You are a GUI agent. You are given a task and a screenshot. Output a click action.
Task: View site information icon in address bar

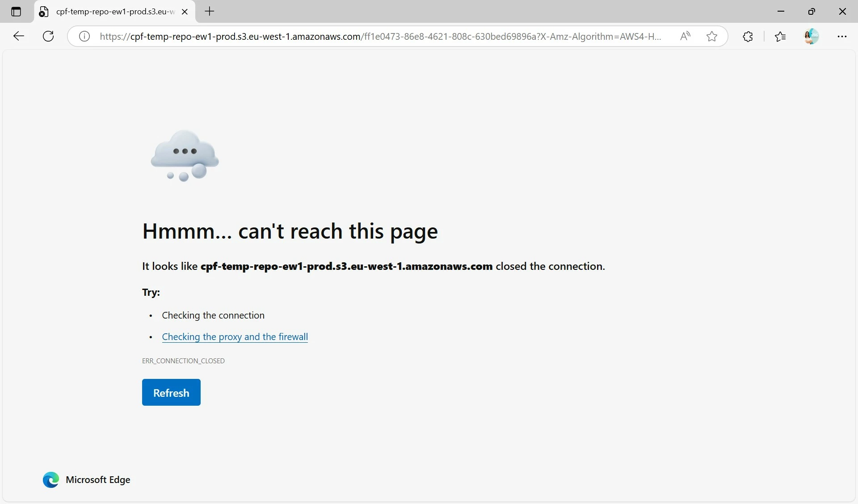tap(84, 36)
